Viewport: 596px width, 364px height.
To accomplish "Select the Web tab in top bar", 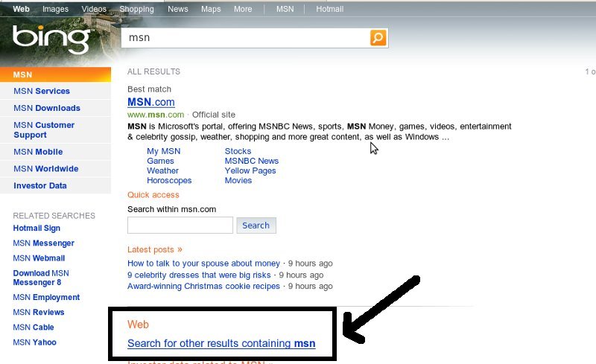I will click(21, 9).
